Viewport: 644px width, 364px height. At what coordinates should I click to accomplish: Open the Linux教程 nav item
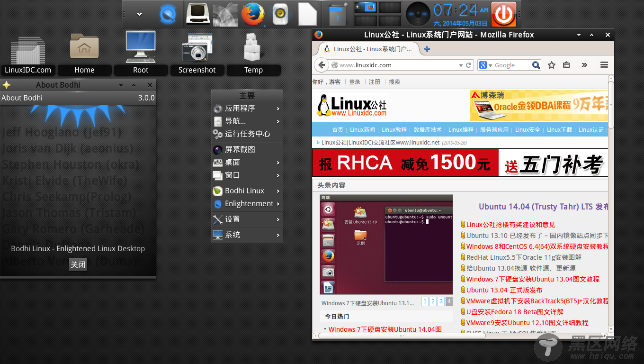pyautogui.click(x=394, y=130)
